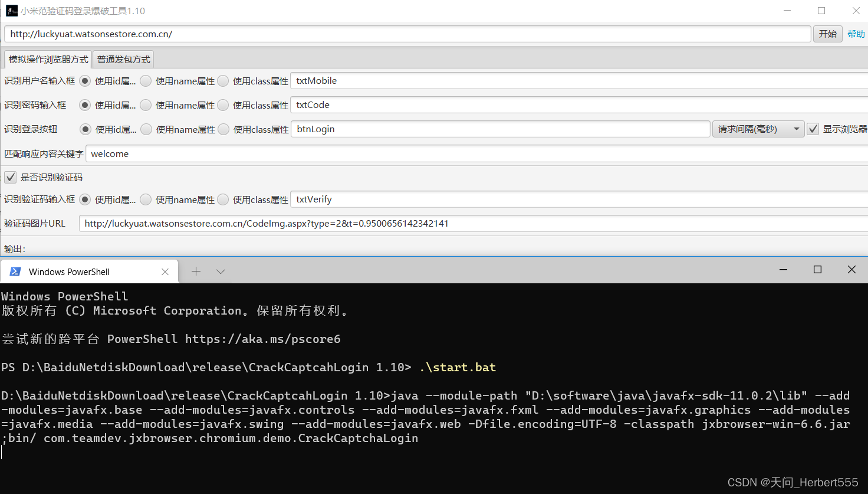Select 使用id属性 for password input row
Viewport: 868px width, 494px height.
pos(85,105)
